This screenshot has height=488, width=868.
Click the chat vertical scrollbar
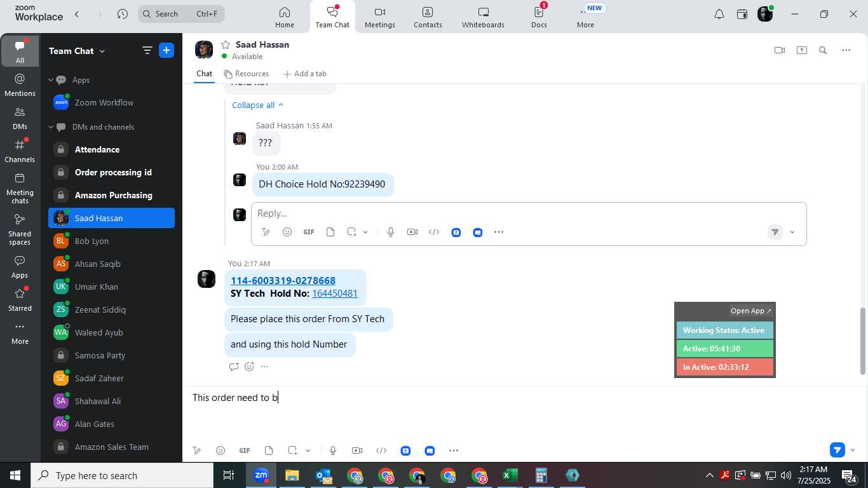[862, 341]
